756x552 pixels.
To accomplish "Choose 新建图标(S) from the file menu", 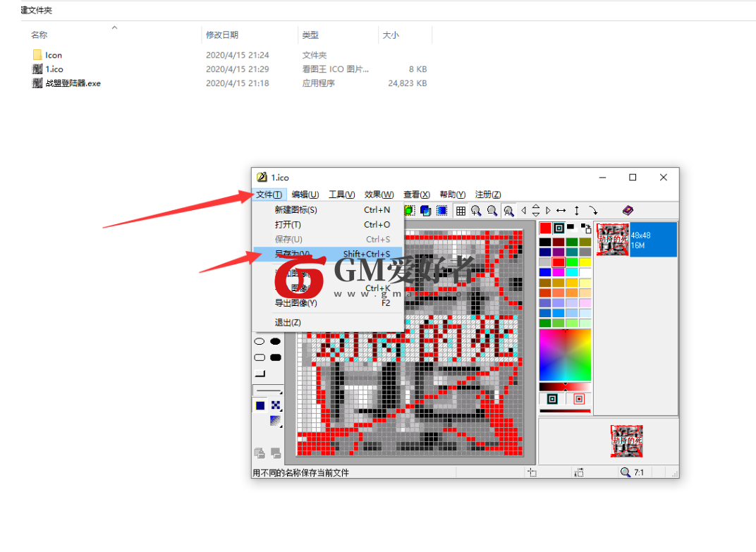I will (x=328, y=209).
